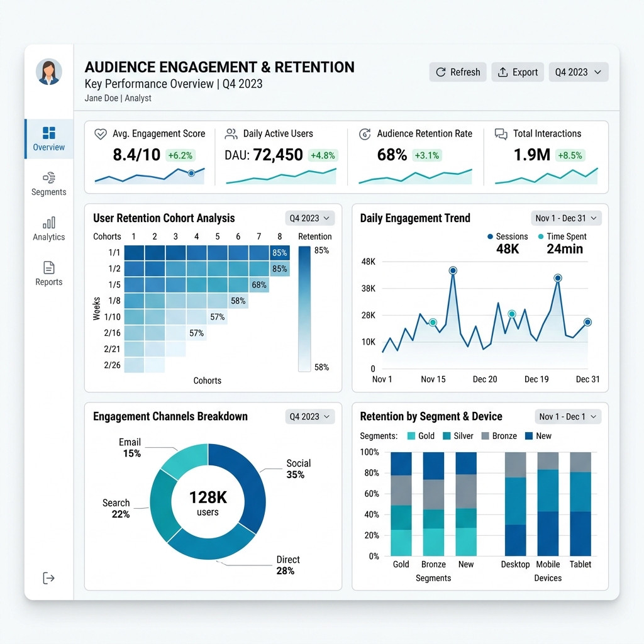The image size is (644, 644).
Task: Click the 85% cell in cohort row 1/1
Action: coord(280,253)
